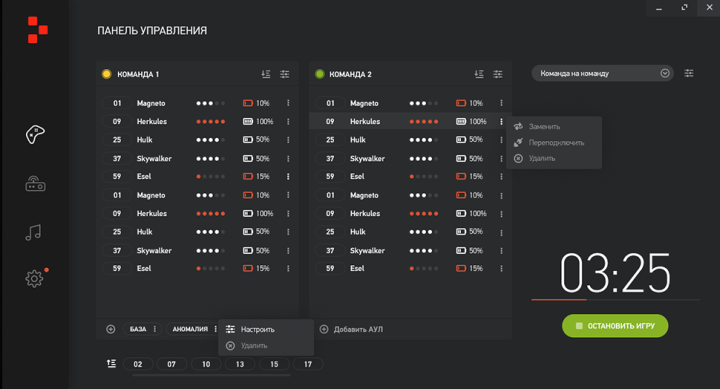Click the sort icon in Команда 1 header
720x389 pixels.
tap(265, 74)
